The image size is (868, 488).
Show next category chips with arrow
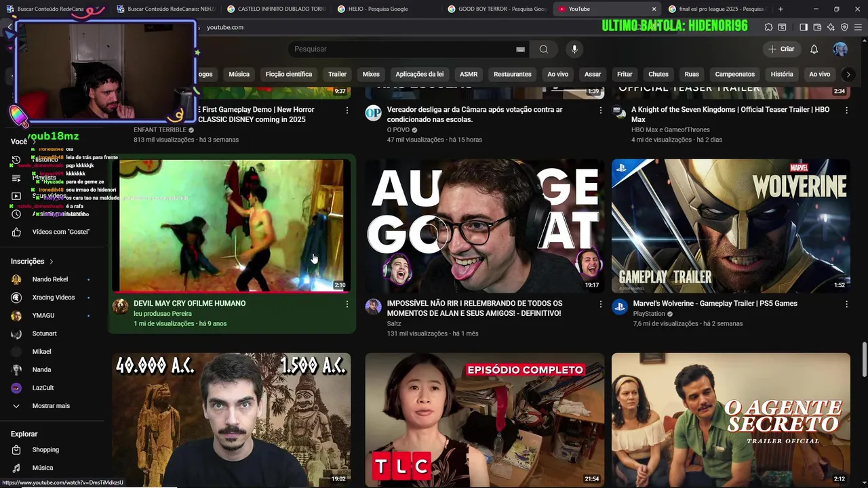(x=848, y=75)
